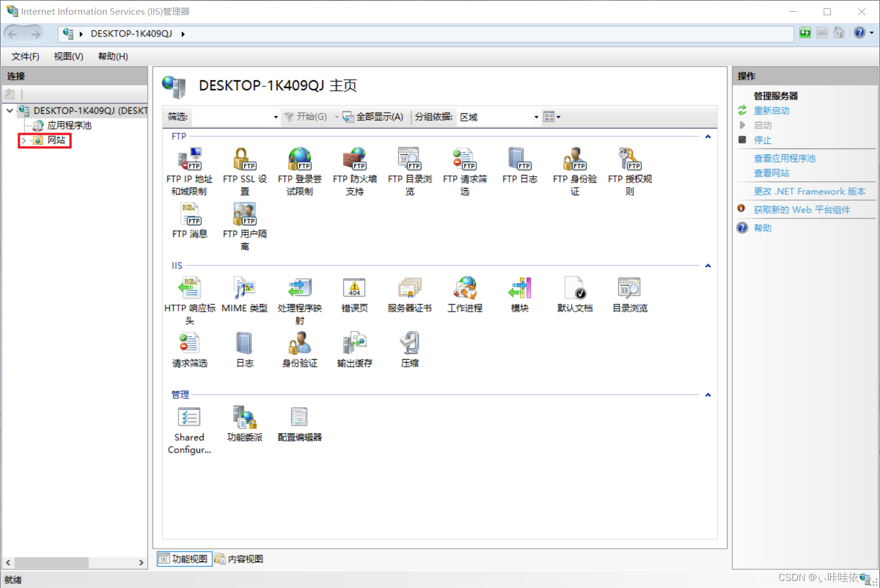The width and height of the screenshot is (880, 588).
Task: Click the back navigation arrow
Action: point(13,34)
